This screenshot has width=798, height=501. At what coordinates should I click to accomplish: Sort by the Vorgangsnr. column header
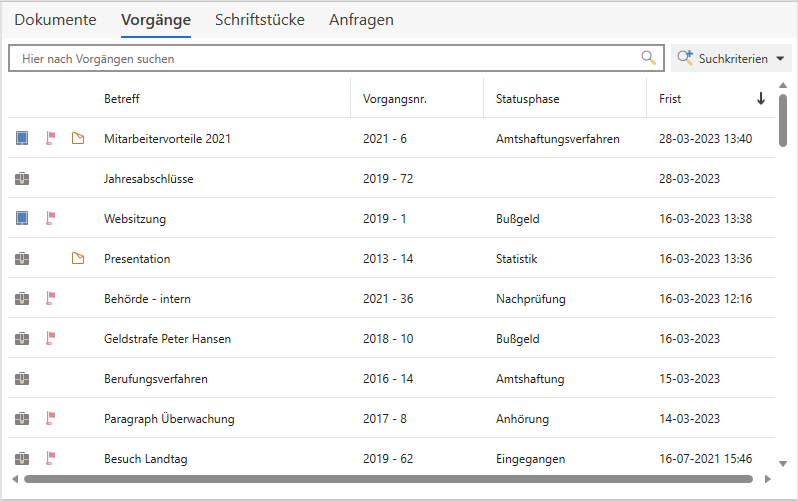click(x=395, y=99)
